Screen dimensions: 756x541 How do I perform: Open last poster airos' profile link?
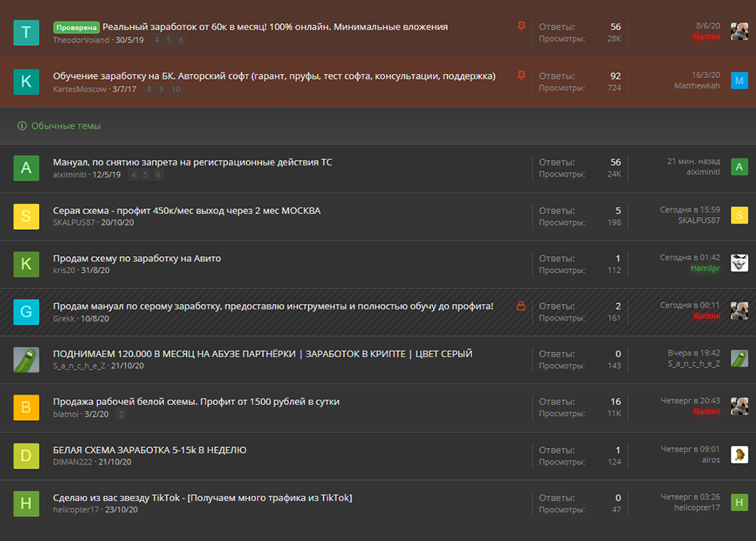(x=711, y=460)
